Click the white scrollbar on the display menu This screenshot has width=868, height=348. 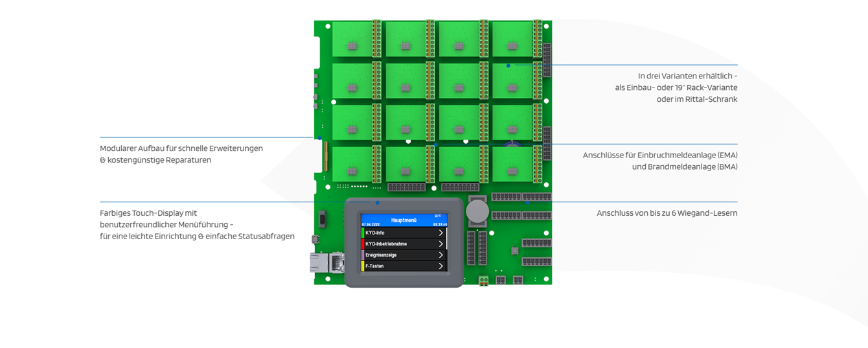pyautogui.click(x=447, y=238)
